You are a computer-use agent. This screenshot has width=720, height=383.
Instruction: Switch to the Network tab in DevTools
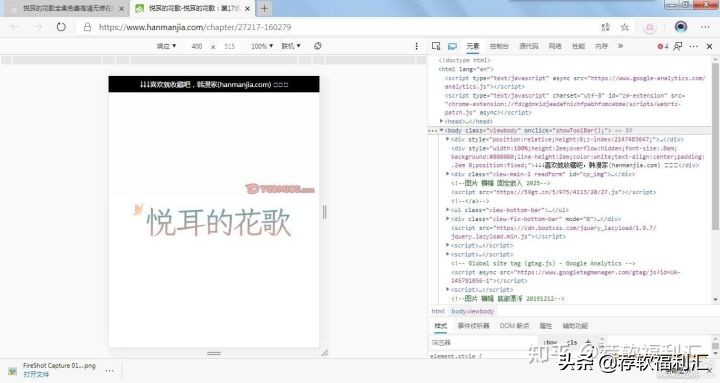pyautogui.click(x=555, y=46)
